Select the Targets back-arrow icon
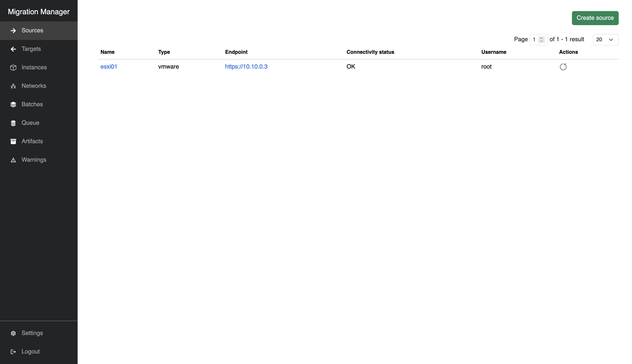Viewport: 632px width, 364px height. [13, 49]
